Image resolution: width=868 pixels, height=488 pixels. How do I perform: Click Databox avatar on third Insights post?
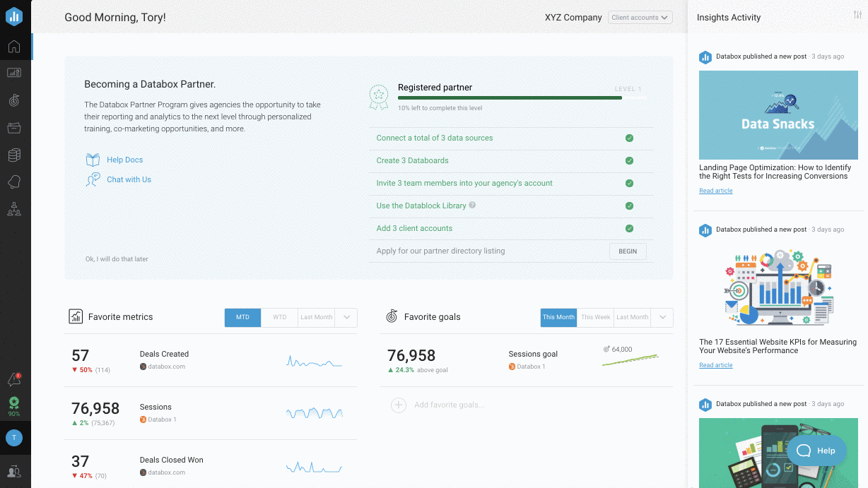click(705, 405)
